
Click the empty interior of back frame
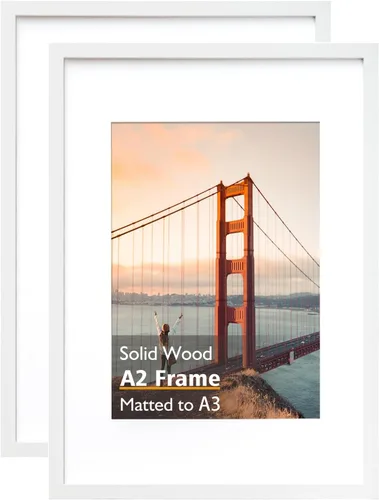(32, 233)
